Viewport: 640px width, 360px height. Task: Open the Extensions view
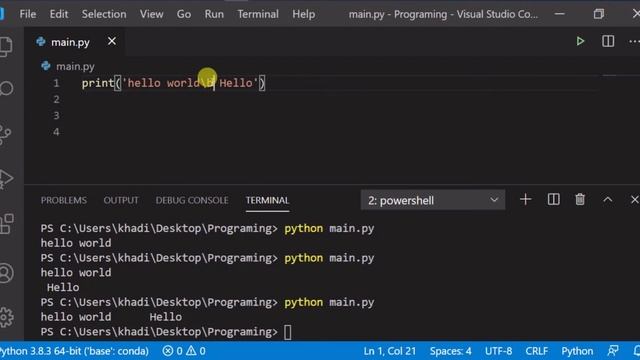point(6,224)
